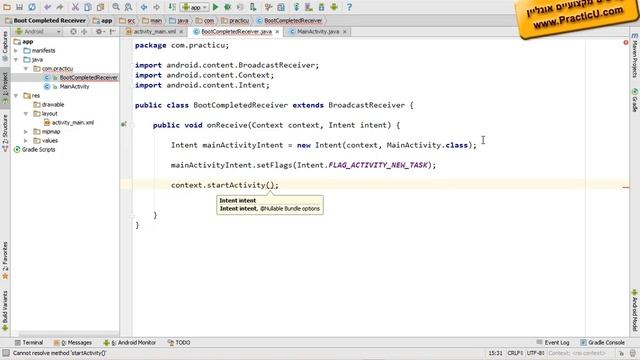The image size is (640, 360).
Task: Open the Android project view dropdown
Action: tap(38, 31)
